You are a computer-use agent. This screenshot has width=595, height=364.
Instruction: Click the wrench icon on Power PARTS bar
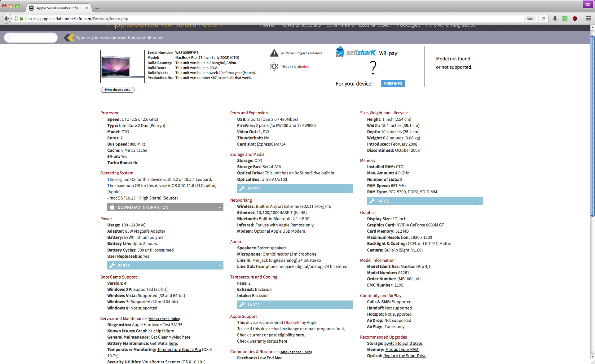(112, 265)
